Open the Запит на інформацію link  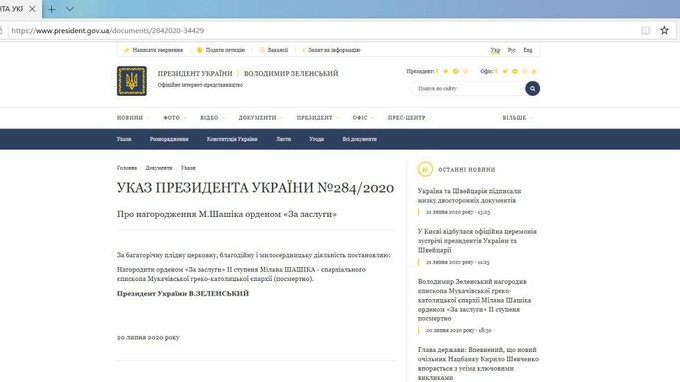[x=334, y=50]
